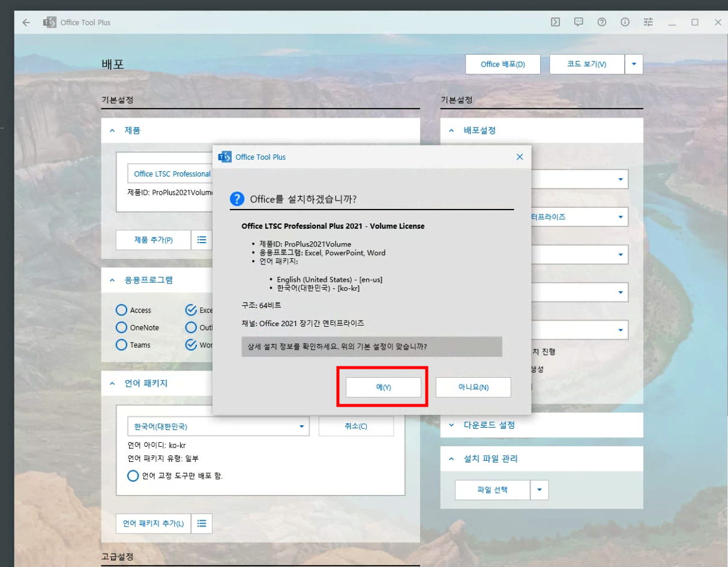
Task: Click the 제품 추가(P) button
Action: [x=153, y=240]
